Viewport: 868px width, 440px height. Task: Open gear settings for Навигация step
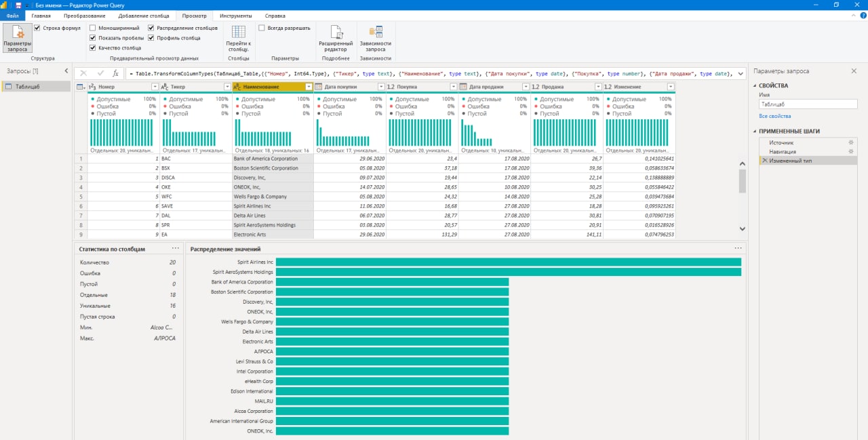[x=851, y=152]
